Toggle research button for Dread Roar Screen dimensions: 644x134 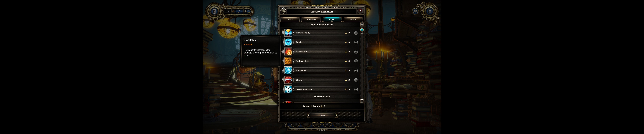356,71
